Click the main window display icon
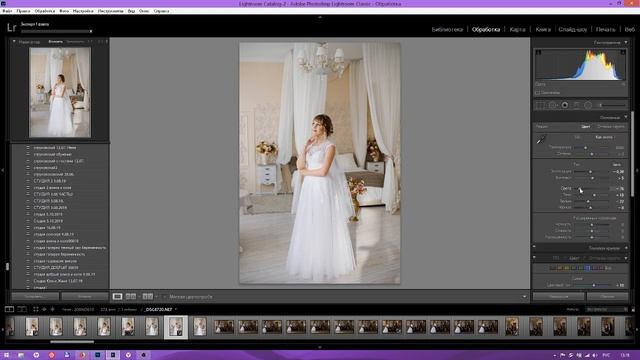The width and height of the screenshot is (640, 360). (9, 309)
